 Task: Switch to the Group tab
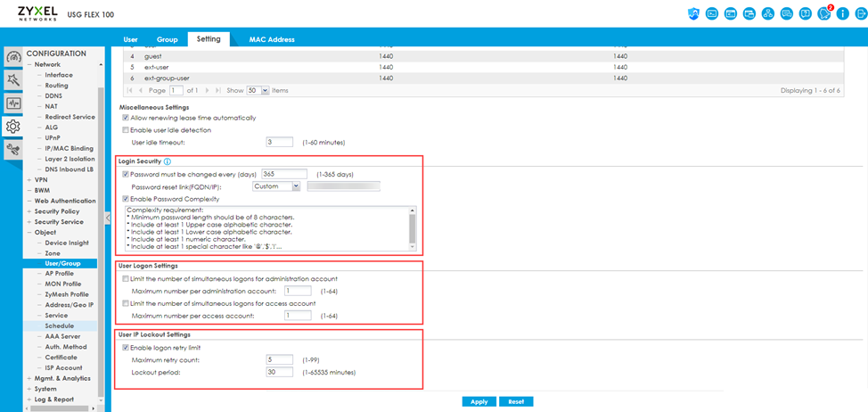(168, 39)
